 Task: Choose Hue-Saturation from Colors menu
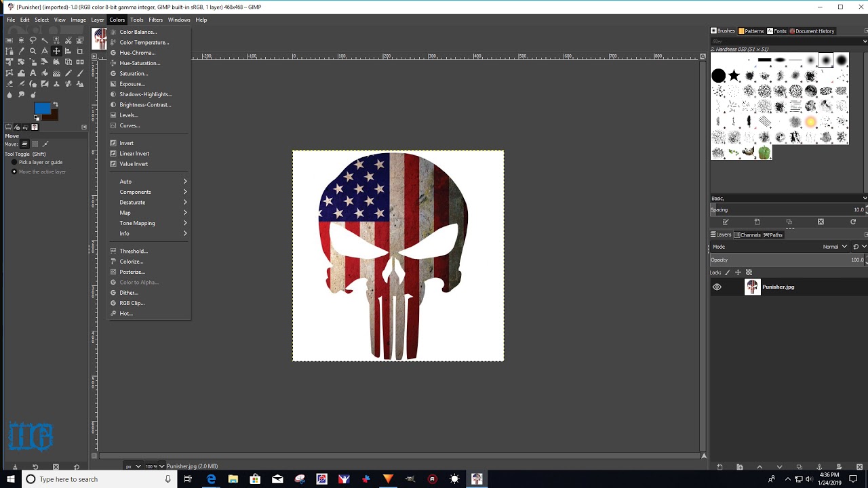[149, 63]
